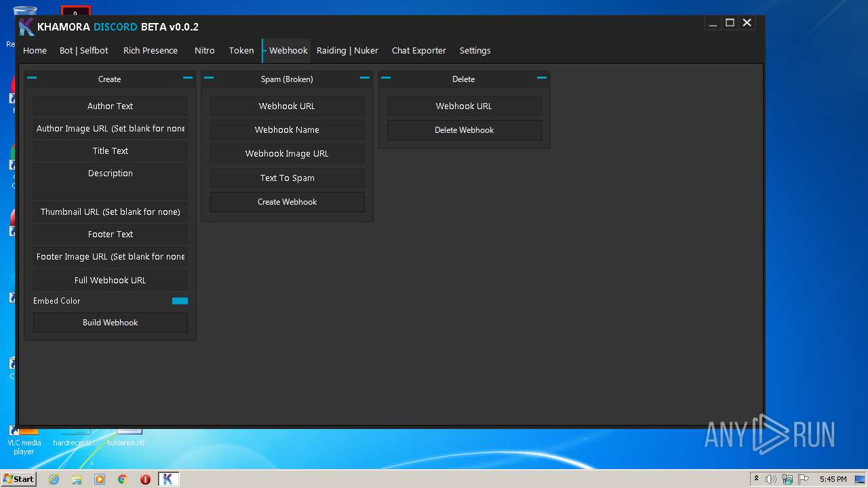This screenshot has height=488, width=868.
Task: Select Khamora app taskbar button
Action: tap(168, 479)
